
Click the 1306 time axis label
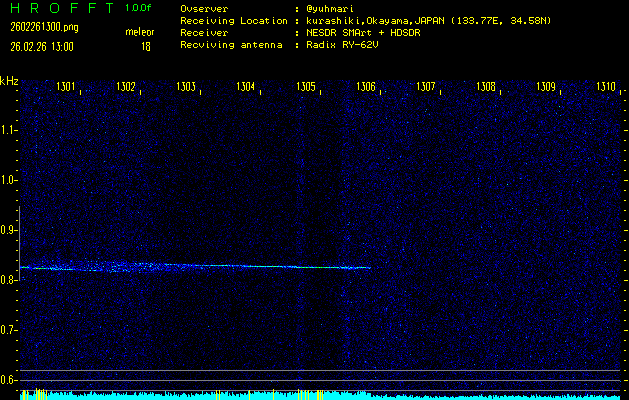366,86
